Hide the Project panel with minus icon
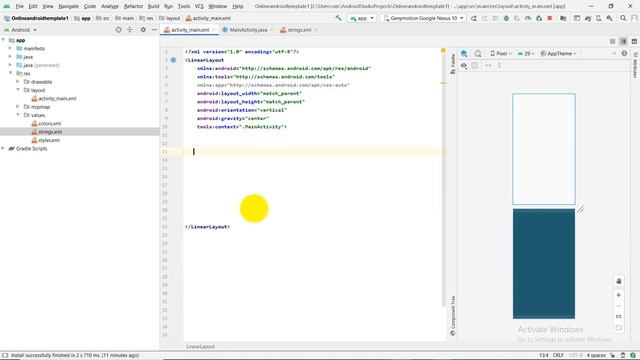Image resolution: width=640 pixels, height=360 pixels. (154, 30)
